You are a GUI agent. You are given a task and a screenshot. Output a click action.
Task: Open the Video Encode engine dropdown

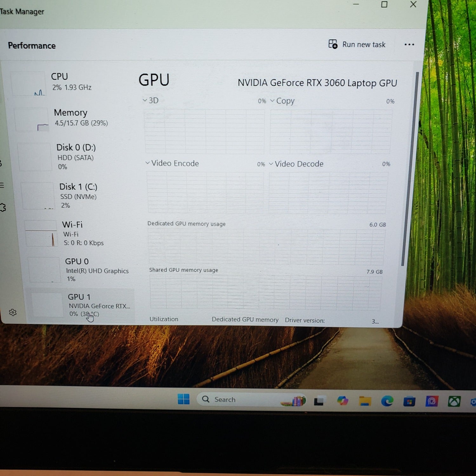172,163
